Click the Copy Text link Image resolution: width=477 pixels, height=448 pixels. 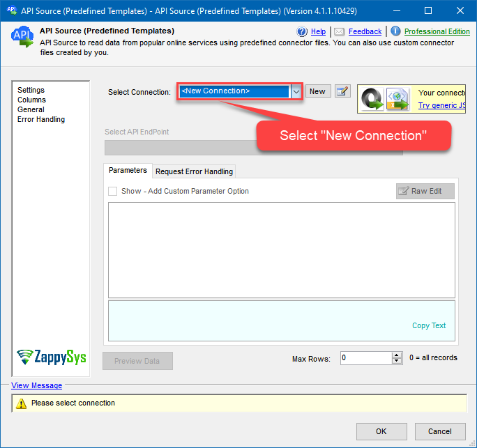pyautogui.click(x=429, y=325)
